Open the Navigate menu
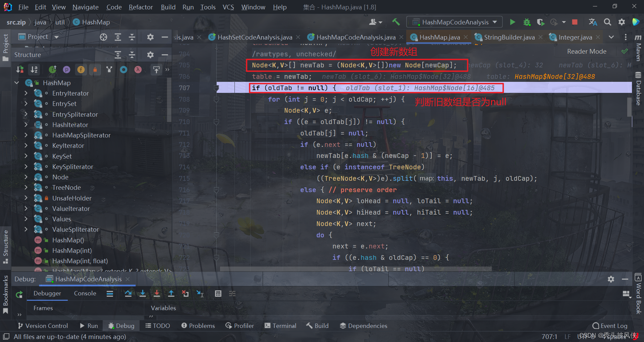 pyautogui.click(x=86, y=7)
